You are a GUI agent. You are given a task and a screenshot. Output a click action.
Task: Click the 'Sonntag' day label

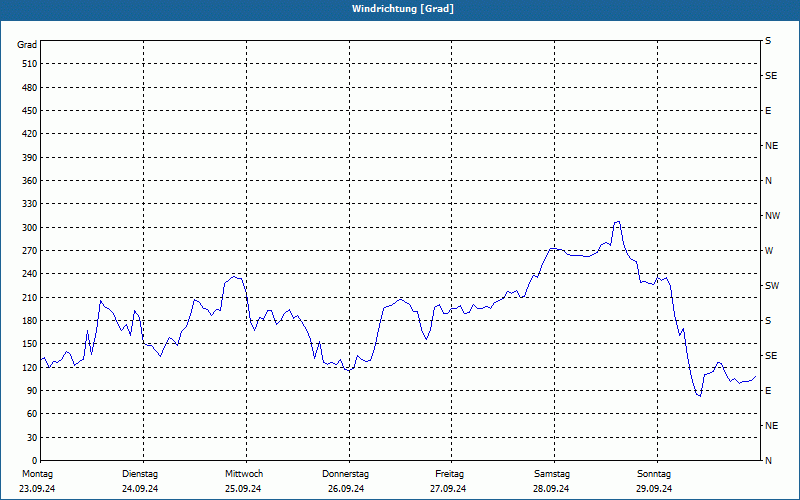654,474
